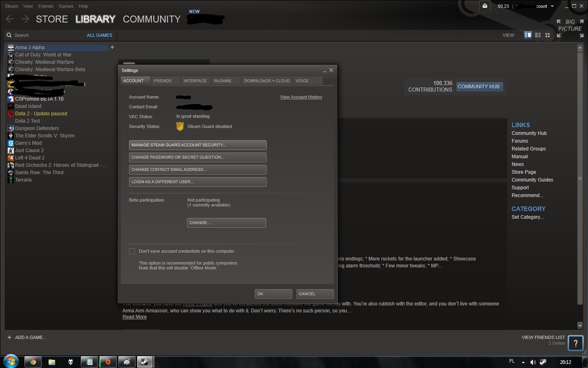This screenshot has width=588, height=368.
Task: Click the Dungeon Defenders icon
Action: pyautogui.click(x=11, y=128)
